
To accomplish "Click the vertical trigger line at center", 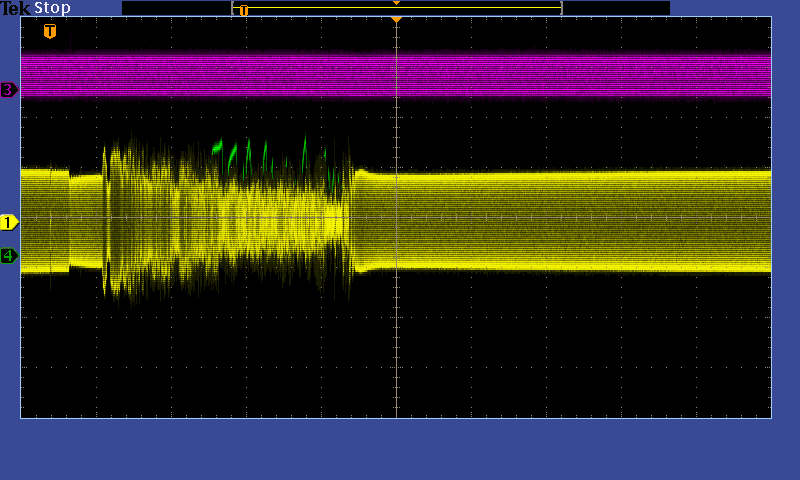I will click(397, 340).
